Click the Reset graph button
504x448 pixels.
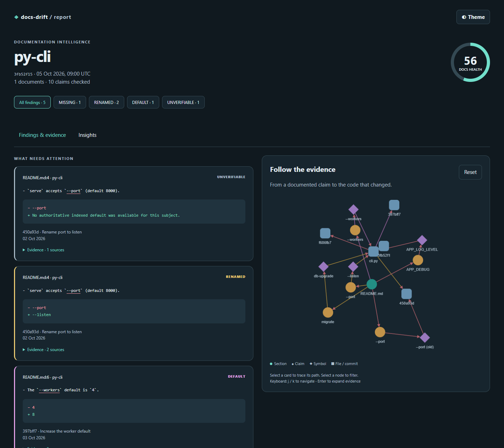click(470, 172)
